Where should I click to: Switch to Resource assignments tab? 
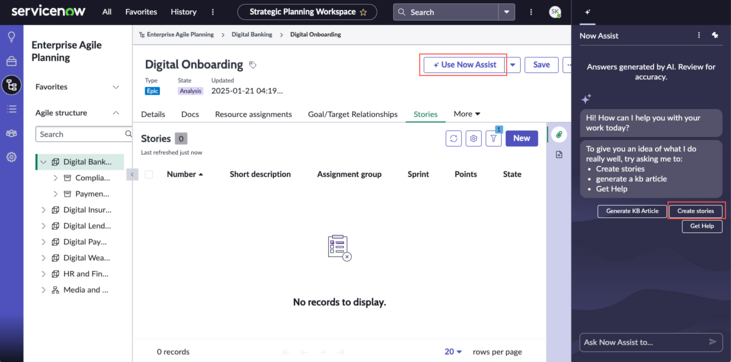click(253, 114)
